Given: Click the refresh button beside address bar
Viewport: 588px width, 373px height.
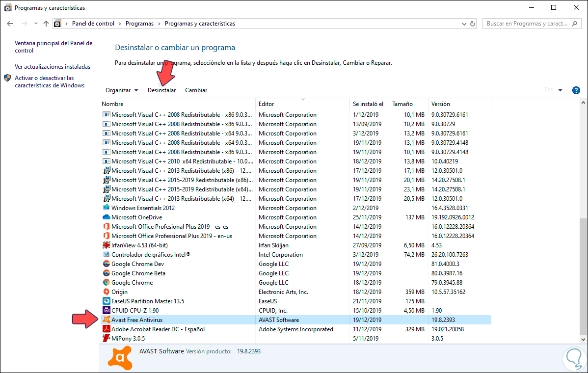Looking at the screenshot, I should tap(473, 24).
